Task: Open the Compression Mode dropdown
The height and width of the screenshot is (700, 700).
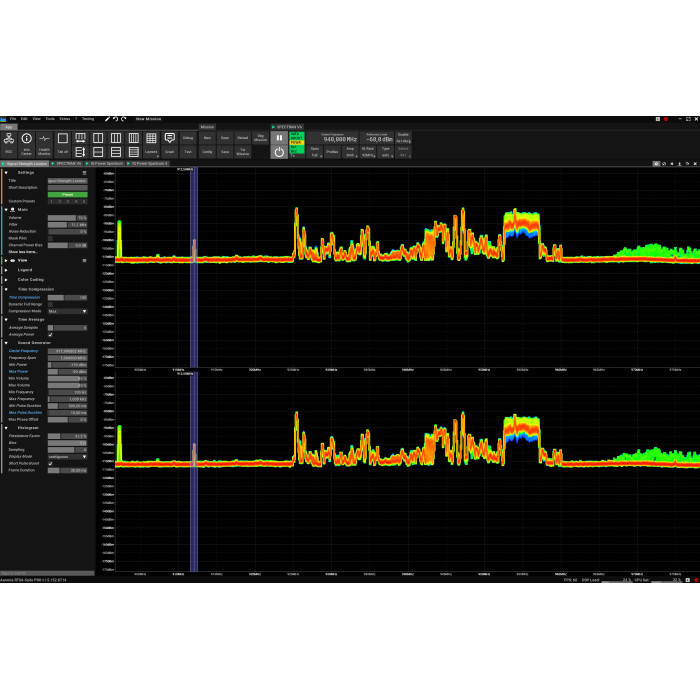Action: (x=68, y=311)
